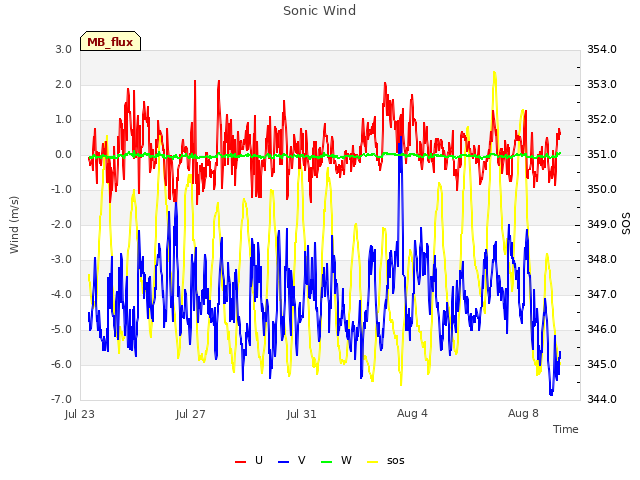Screen dimensions: 640x480
Task: Click the MB_flux label tag
Action: (x=110, y=41)
